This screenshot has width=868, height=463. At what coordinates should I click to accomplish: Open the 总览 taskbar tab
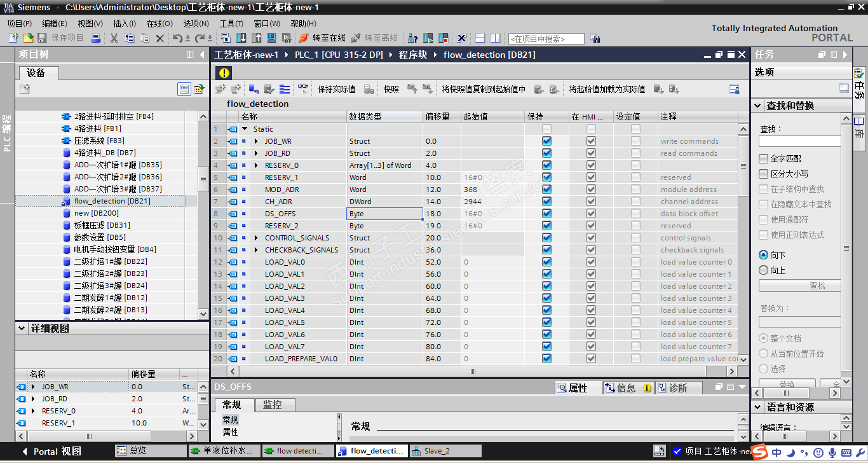coord(150,451)
